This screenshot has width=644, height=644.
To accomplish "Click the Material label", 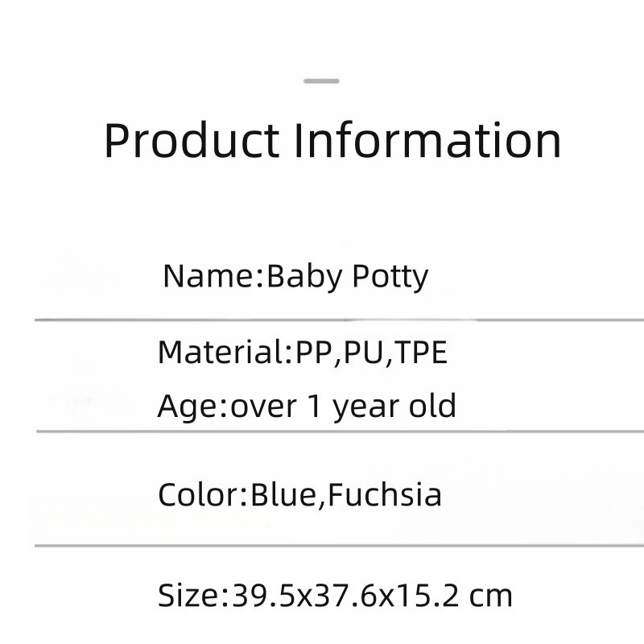I will pos(221,353).
